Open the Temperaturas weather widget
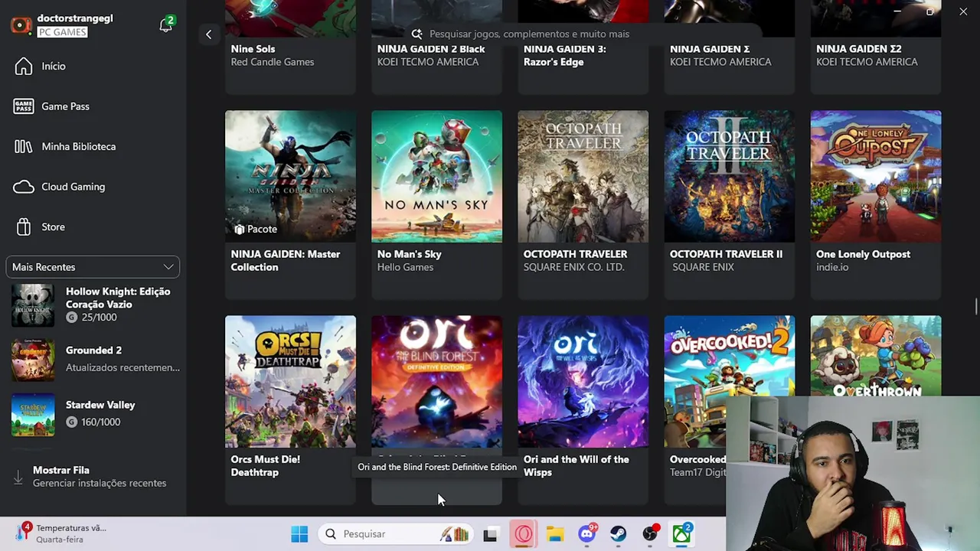This screenshot has height=551, width=980. [61, 533]
